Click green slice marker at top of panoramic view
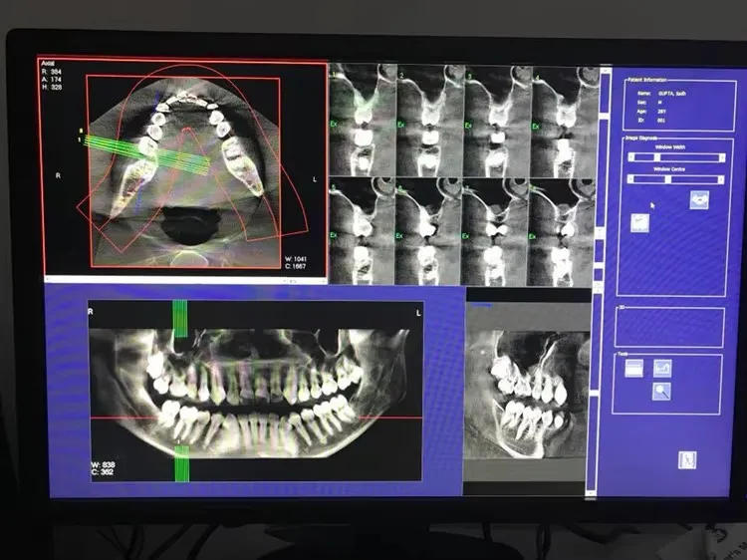747x560 pixels. click(x=180, y=318)
